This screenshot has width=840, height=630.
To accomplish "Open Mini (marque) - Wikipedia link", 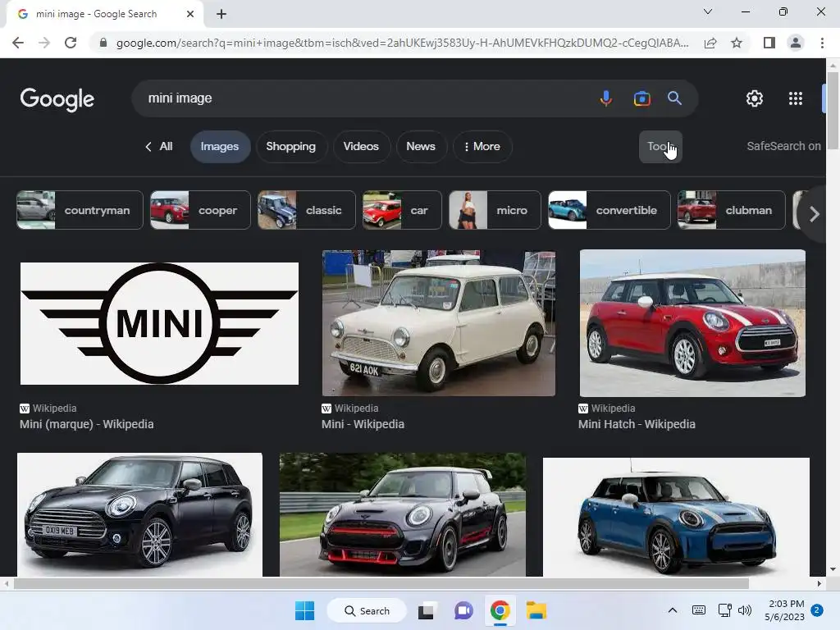I will (x=87, y=424).
